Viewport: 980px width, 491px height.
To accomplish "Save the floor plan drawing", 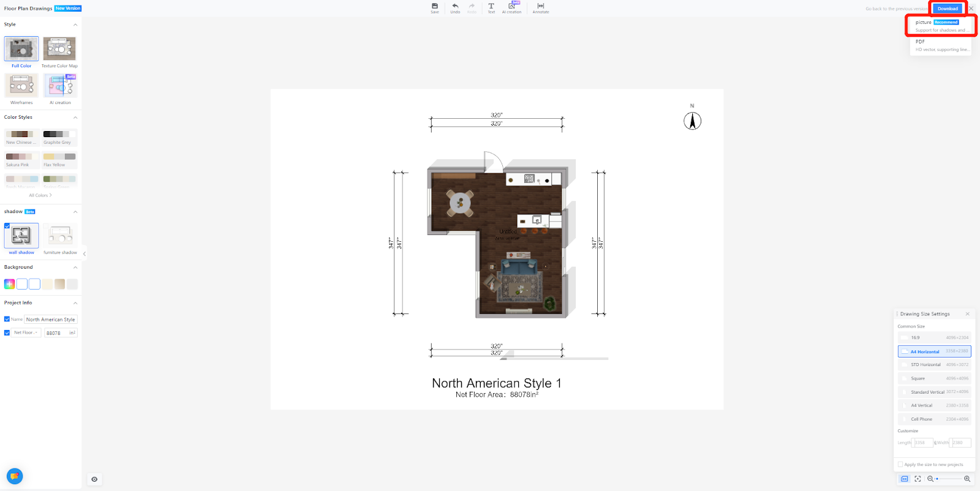I will [435, 8].
